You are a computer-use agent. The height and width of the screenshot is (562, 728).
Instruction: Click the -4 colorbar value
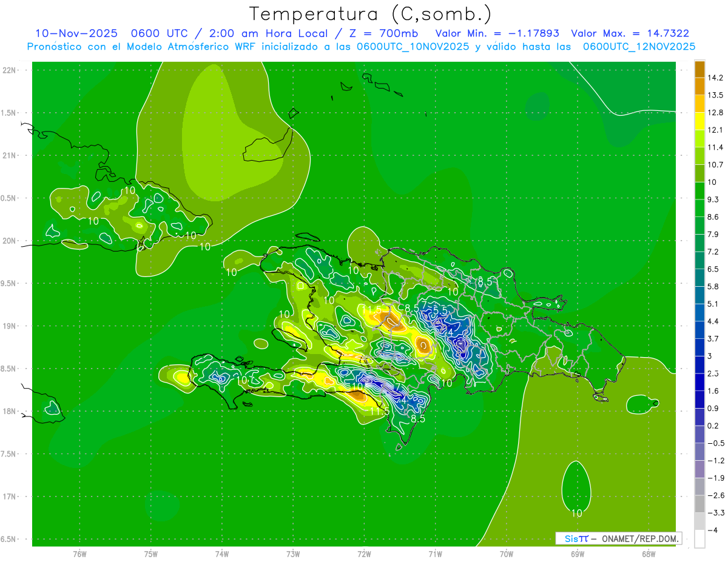coord(713,530)
